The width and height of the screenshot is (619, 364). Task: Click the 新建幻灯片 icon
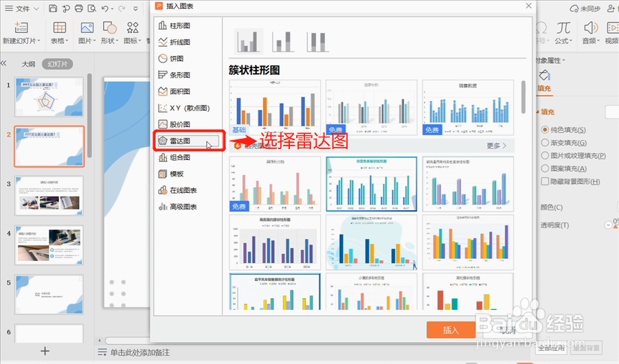coord(21,27)
